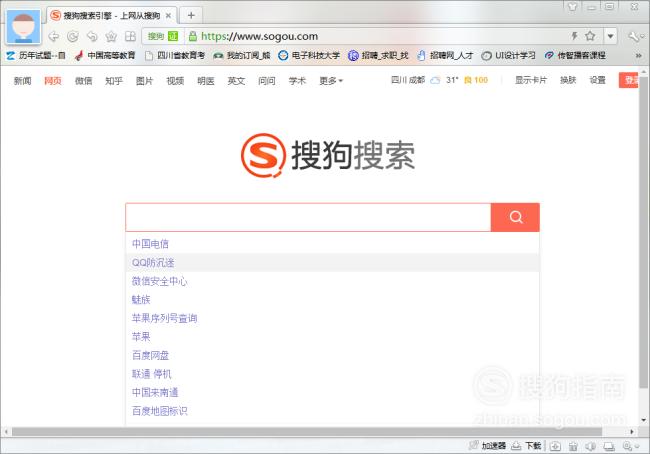The width and height of the screenshot is (650, 454).
Task: Open the wrench tools menu icon
Action: click(x=634, y=36)
